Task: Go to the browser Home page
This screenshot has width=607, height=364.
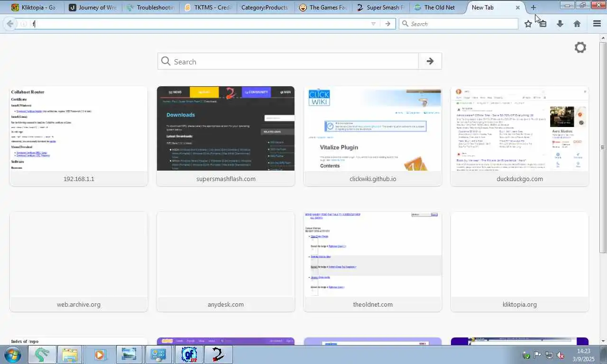Action: click(x=577, y=24)
